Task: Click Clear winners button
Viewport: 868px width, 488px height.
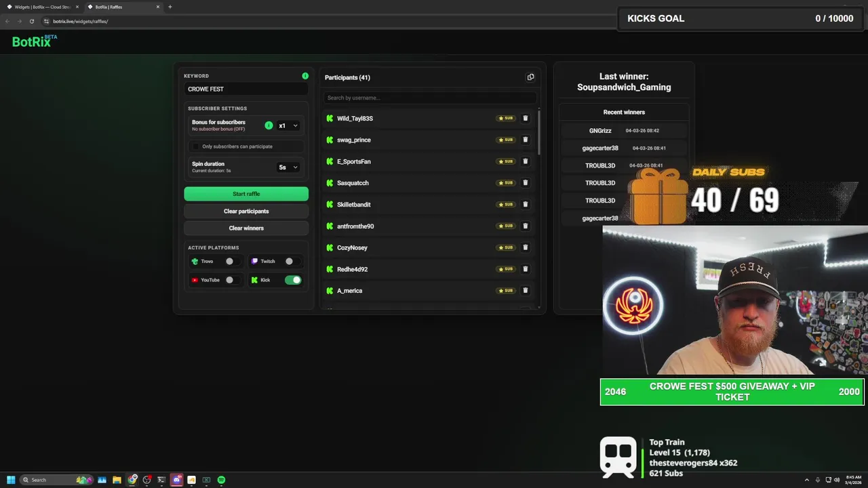Action: (246, 228)
